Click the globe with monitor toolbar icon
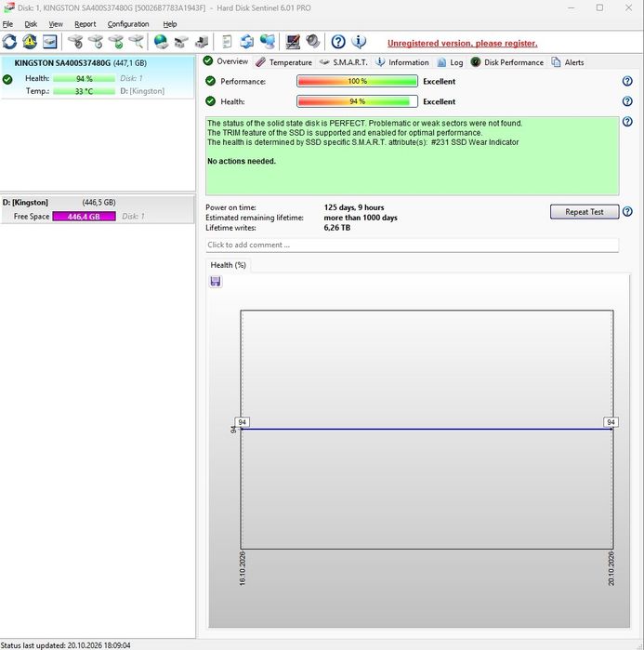 pyautogui.click(x=268, y=42)
